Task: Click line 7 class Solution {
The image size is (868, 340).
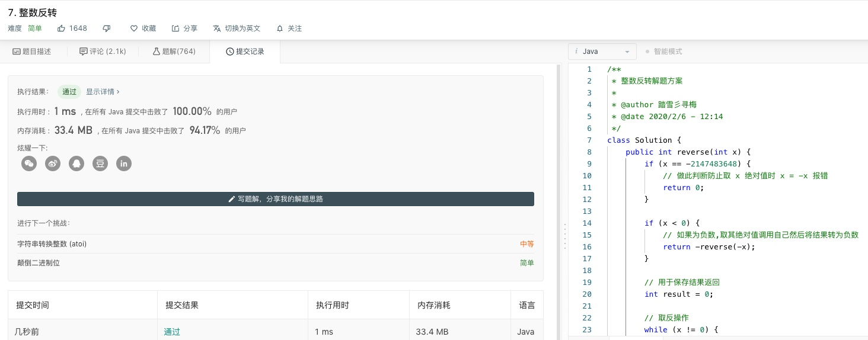Action: click(x=644, y=140)
